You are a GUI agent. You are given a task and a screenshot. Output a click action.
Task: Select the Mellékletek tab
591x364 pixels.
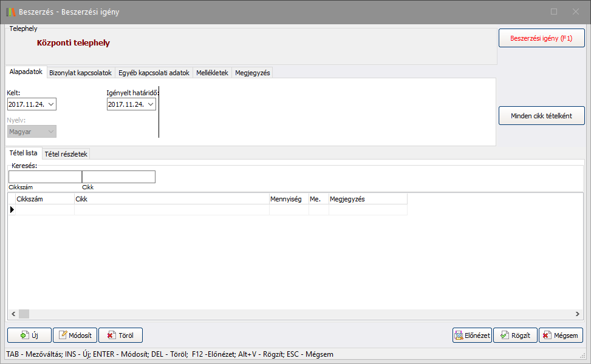coord(212,73)
